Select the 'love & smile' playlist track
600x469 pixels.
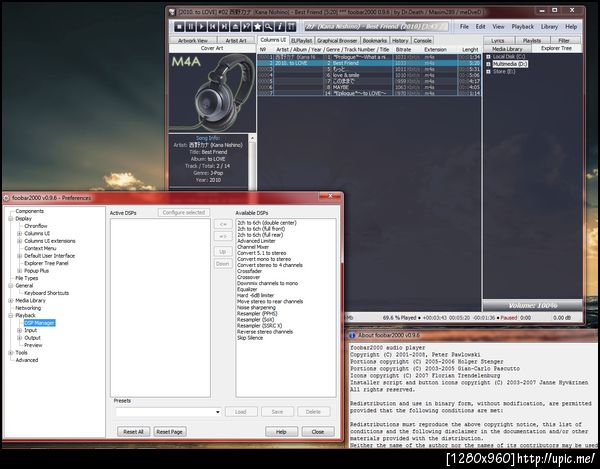pos(369,75)
